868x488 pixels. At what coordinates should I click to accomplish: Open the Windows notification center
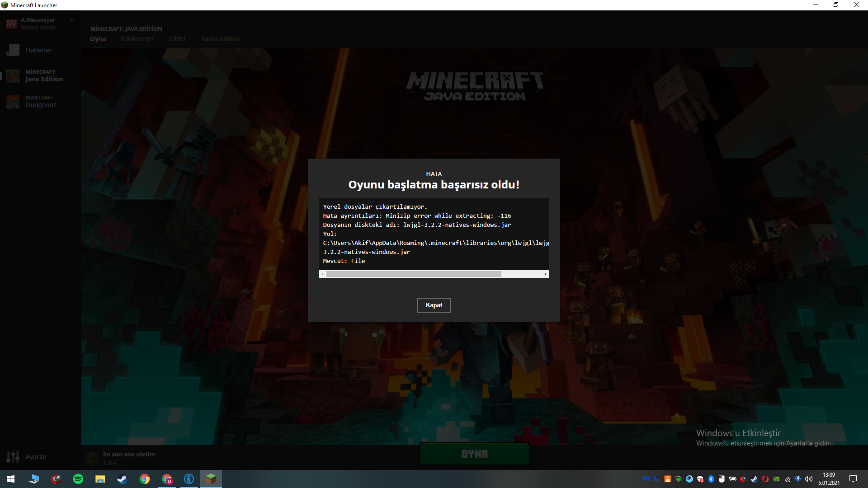point(853,479)
